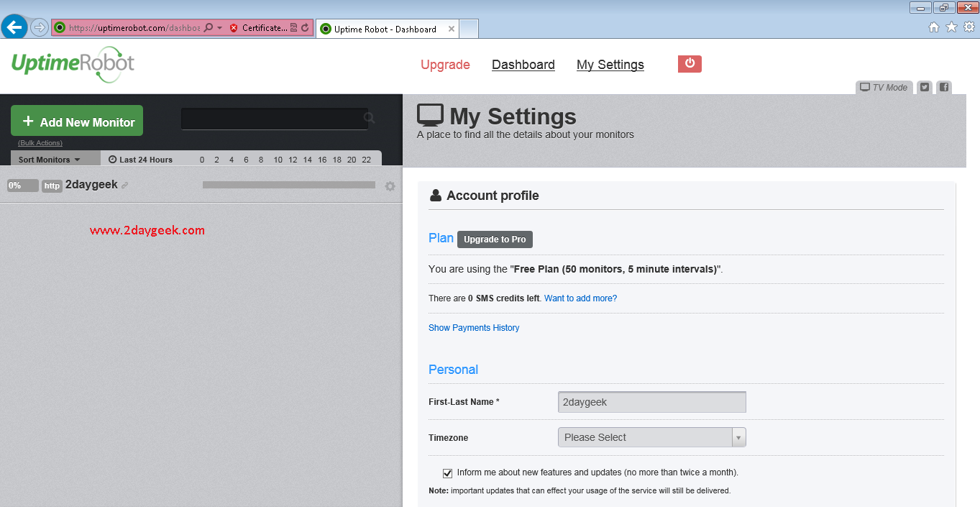This screenshot has width=980, height=507.
Task: Open browser Tools gear icon
Action: tap(969, 27)
